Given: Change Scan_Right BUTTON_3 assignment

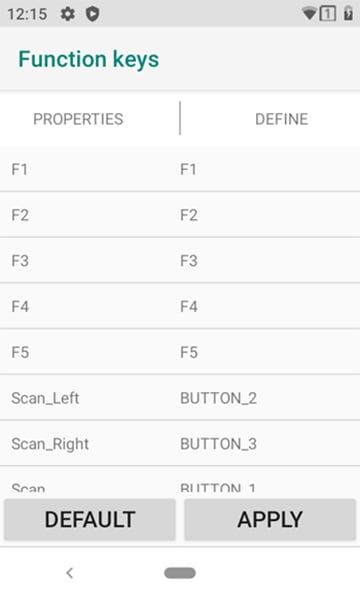Looking at the screenshot, I should [x=180, y=443].
